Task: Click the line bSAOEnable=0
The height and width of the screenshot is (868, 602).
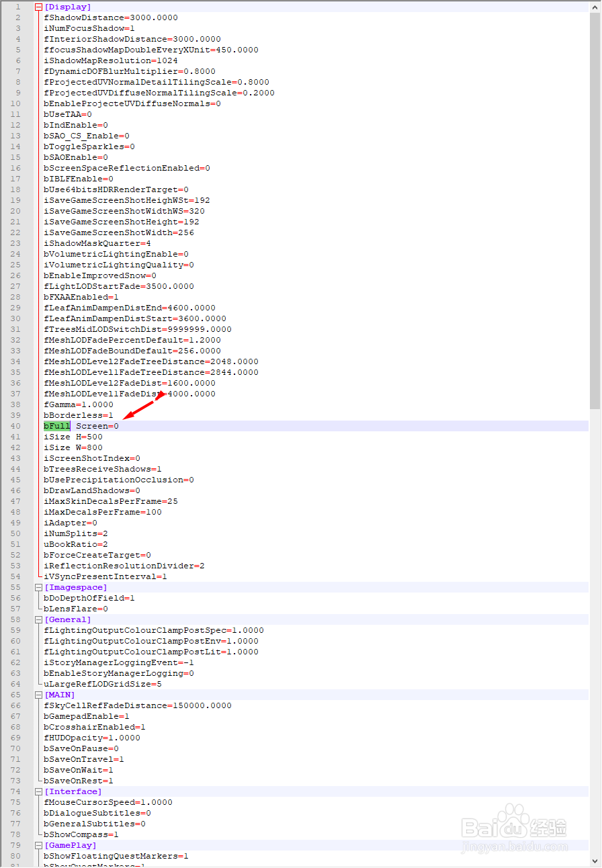Action: pos(76,157)
